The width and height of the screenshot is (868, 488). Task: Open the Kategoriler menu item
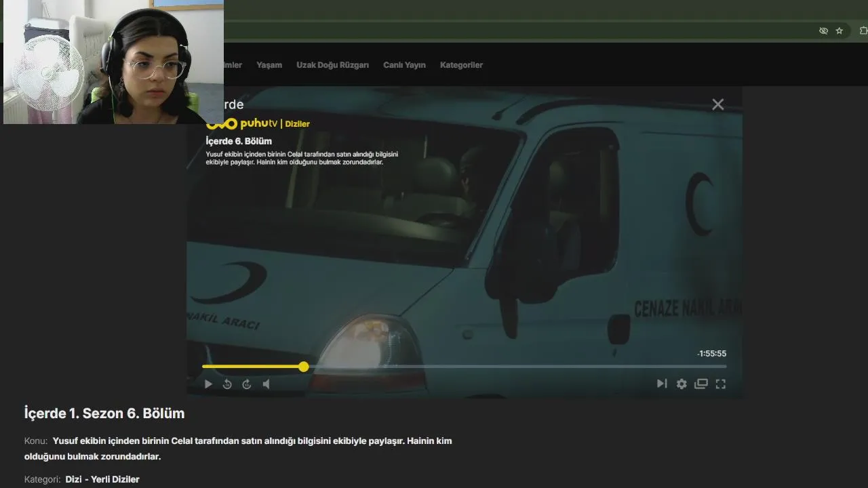461,65
